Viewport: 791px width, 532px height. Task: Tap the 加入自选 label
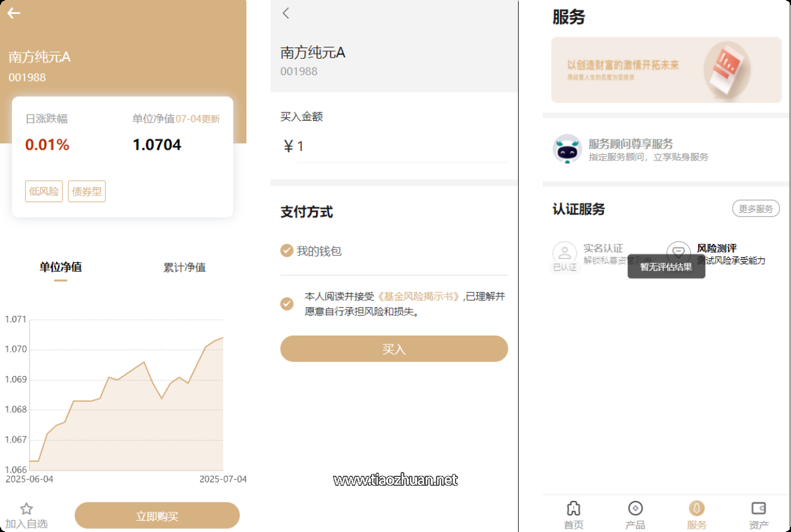(x=27, y=524)
